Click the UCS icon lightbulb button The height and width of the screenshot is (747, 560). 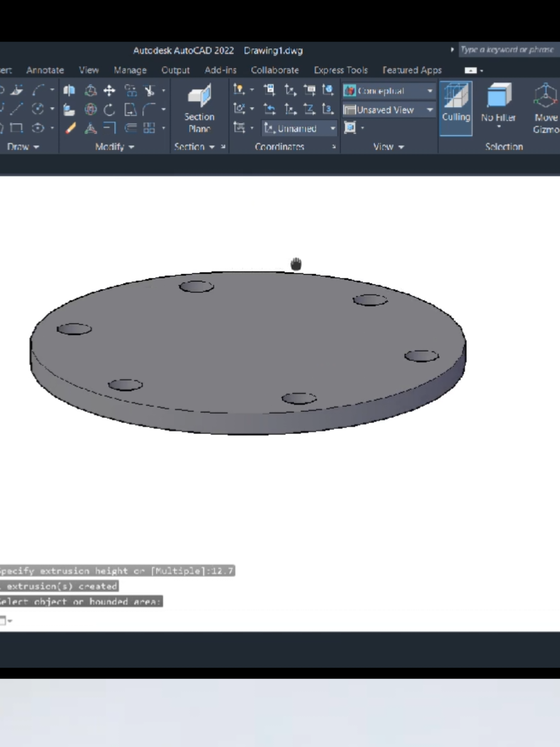[x=238, y=89]
